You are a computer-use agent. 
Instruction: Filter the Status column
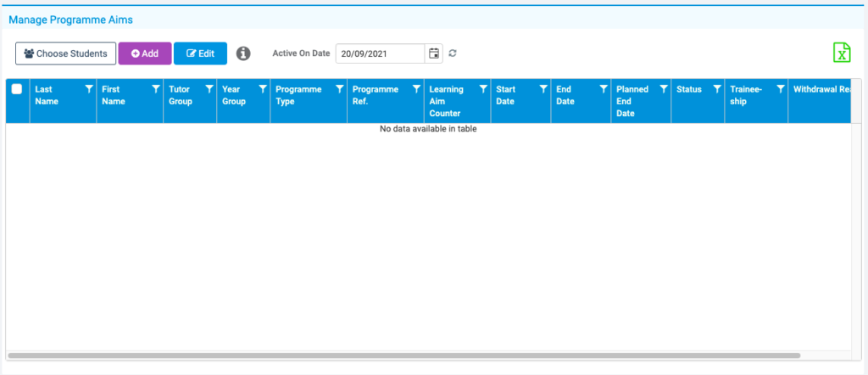(x=717, y=89)
